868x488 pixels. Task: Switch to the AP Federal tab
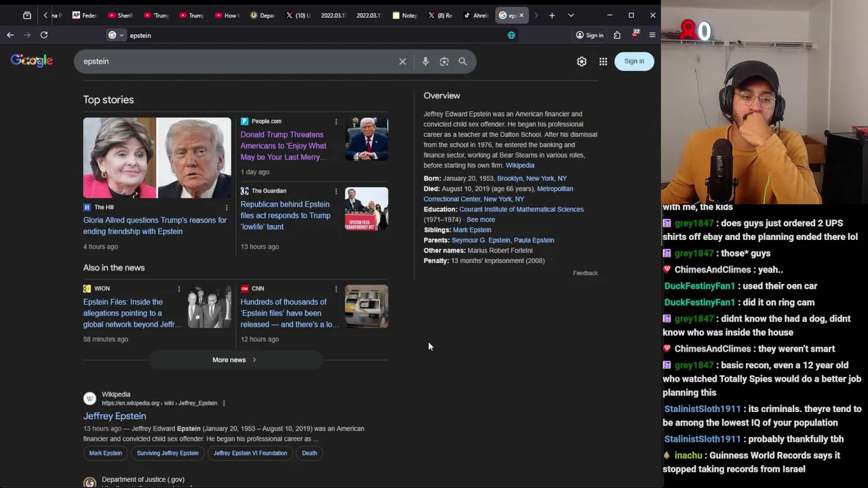tap(85, 16)
